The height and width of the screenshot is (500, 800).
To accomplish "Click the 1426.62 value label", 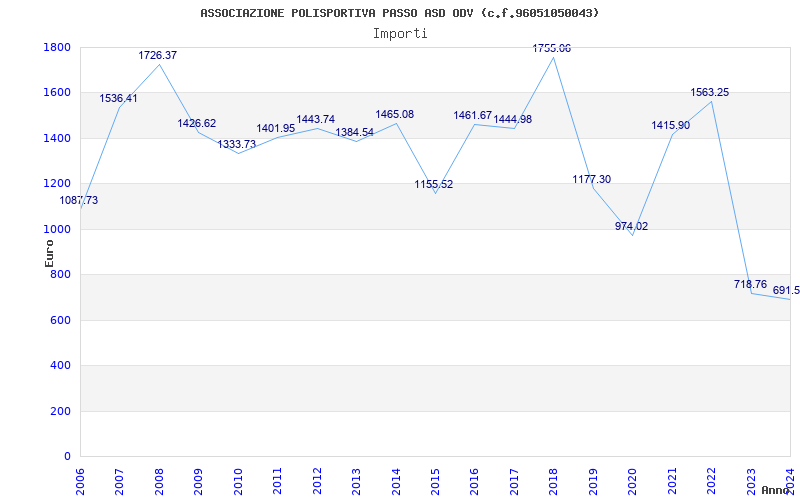I will point(197,123).
